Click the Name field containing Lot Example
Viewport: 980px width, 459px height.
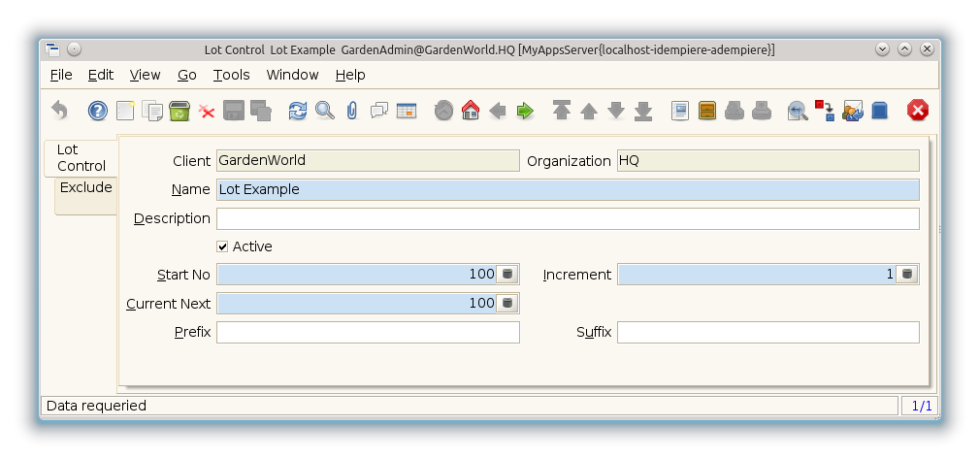pos(567,189)
